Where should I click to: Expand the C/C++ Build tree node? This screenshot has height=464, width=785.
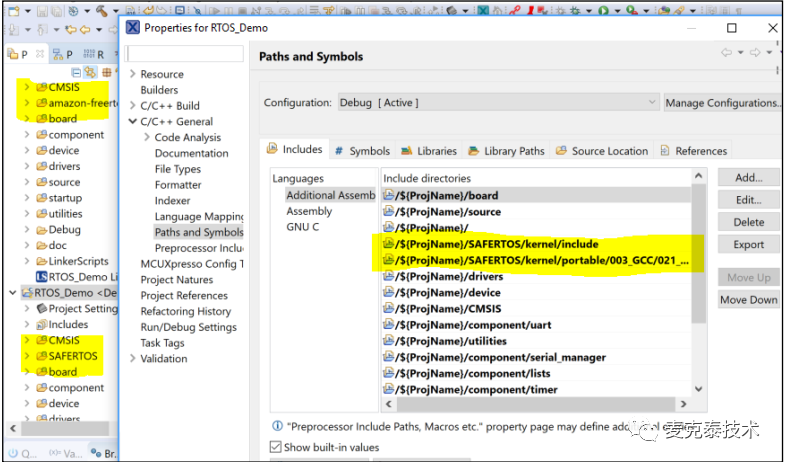coord(133,106)
